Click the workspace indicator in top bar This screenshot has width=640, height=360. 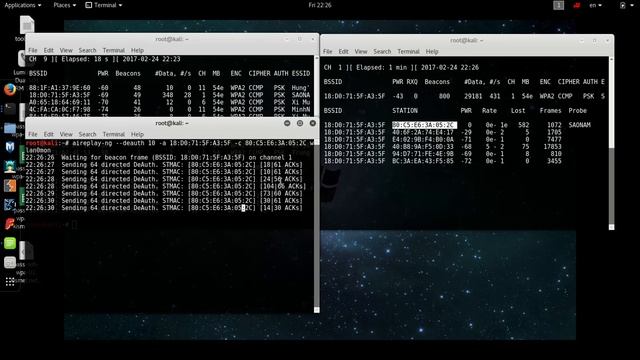point(558,5)
